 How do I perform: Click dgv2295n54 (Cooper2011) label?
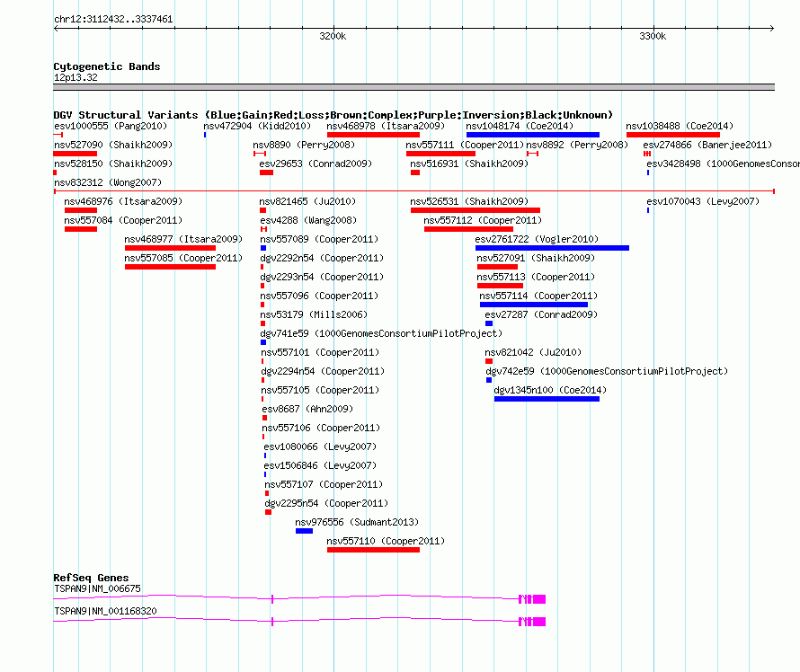[326, 503]
